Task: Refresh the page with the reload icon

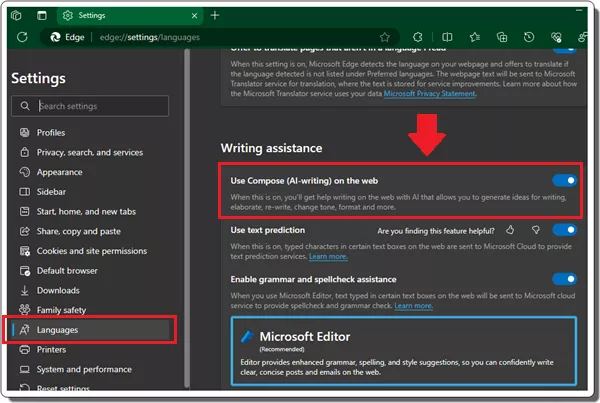Action: coord(22,37)
